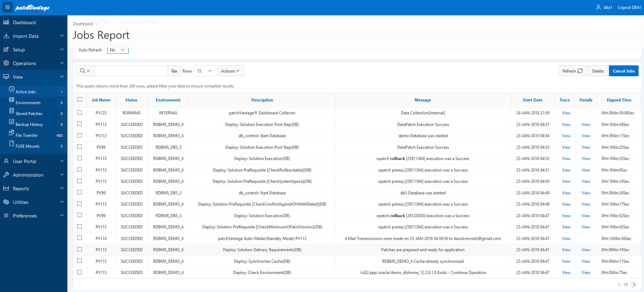Expand the Utilities menu chevron
This screenshot has height=292, width=644.
(x=62, y=202)
